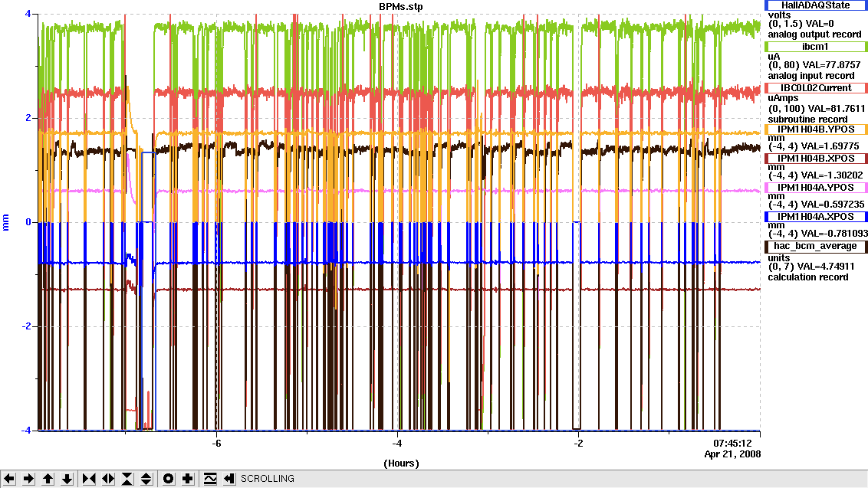Select the IPM1H04A.XPOS legend entry
Screen dimensions: 868x488
(x=815, y=217)
